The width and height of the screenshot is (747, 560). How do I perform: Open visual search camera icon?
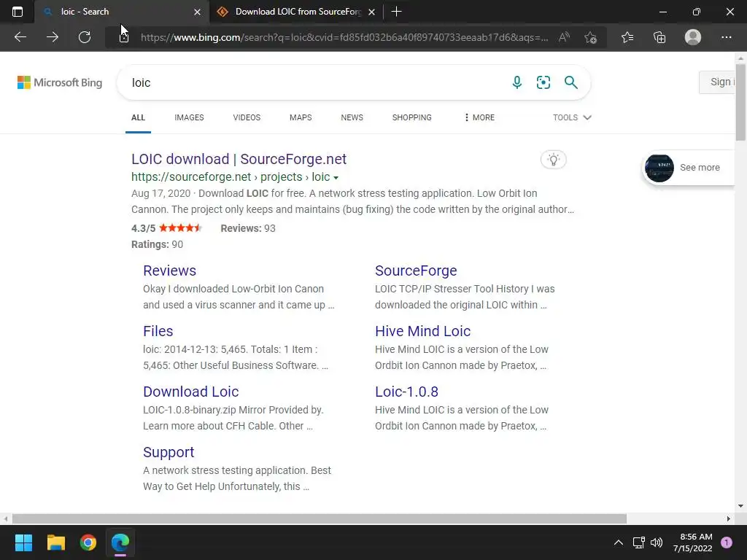click(543, 82)
